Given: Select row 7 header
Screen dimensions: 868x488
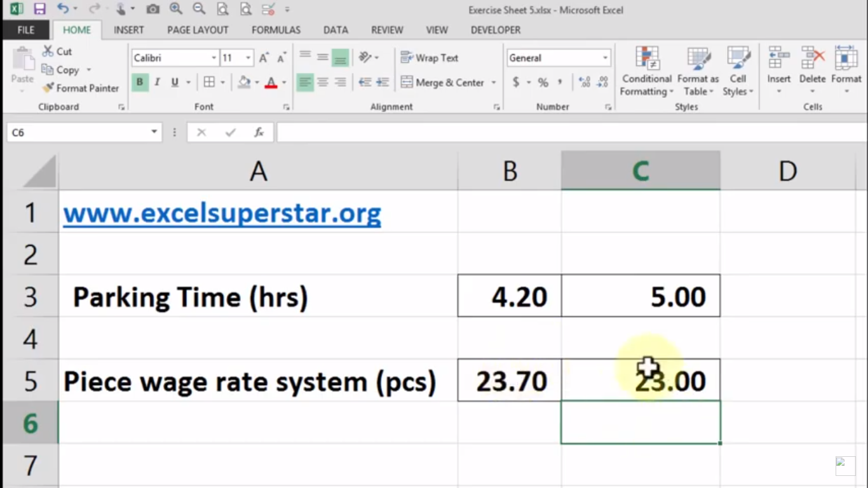Looking at the screenshot, I should (31, 466).
